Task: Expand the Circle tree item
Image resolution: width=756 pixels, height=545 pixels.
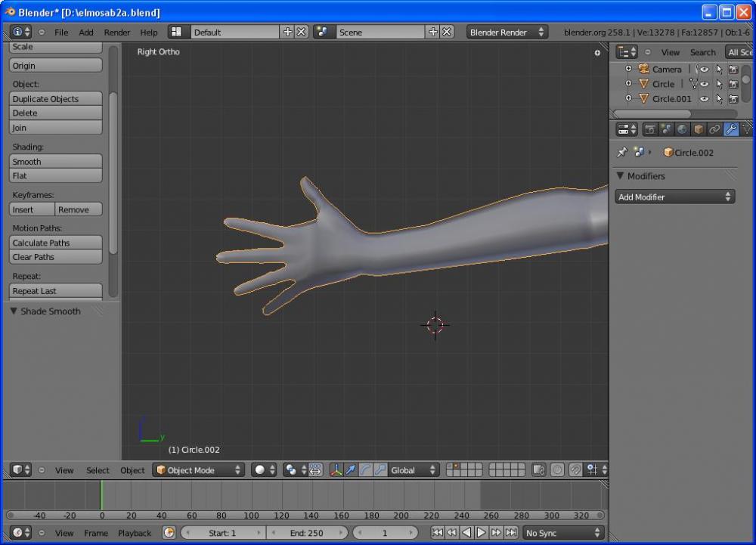Action: tap(628, 83)
